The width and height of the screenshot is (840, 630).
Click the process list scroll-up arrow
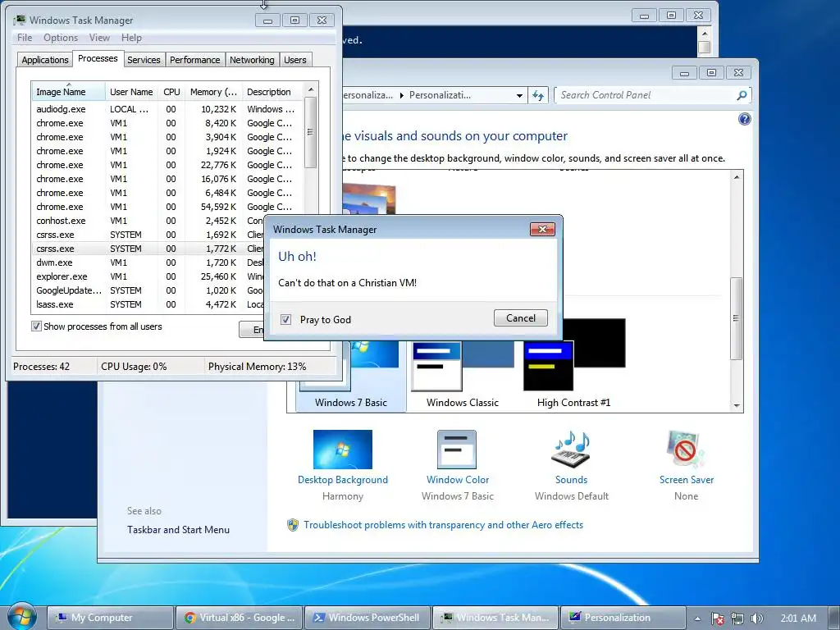310,89
